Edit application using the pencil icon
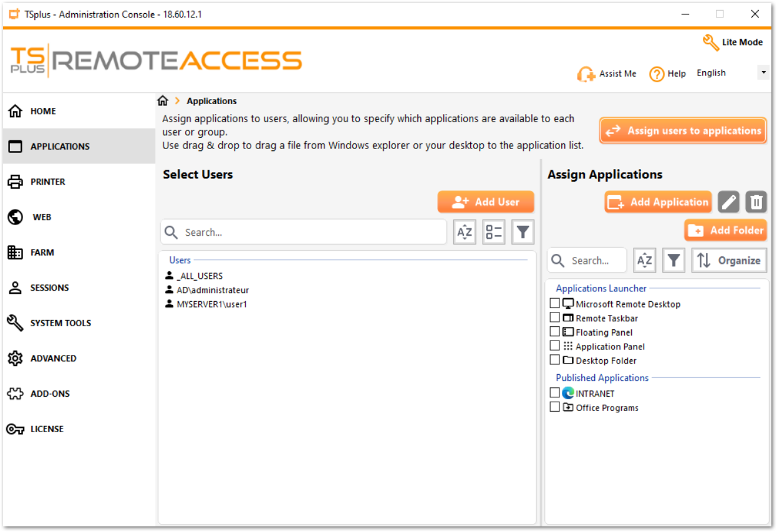Screen dimensions: 777x532 click(x=728, y=201)
